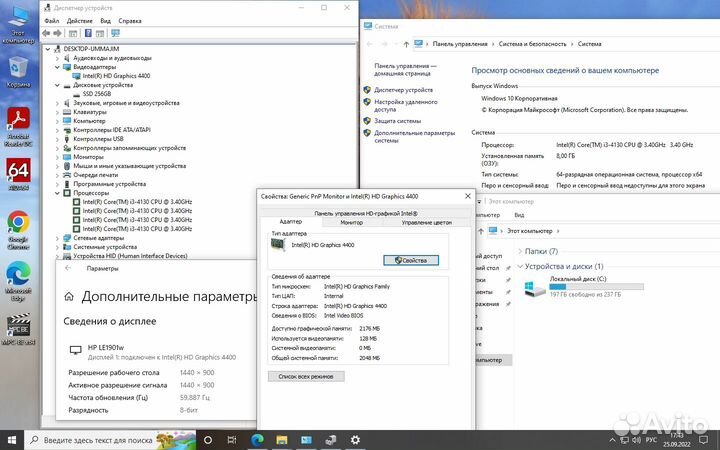Expand the Сетевые адаптеры node
The image size is (720, 450).
tap(57, 238)
